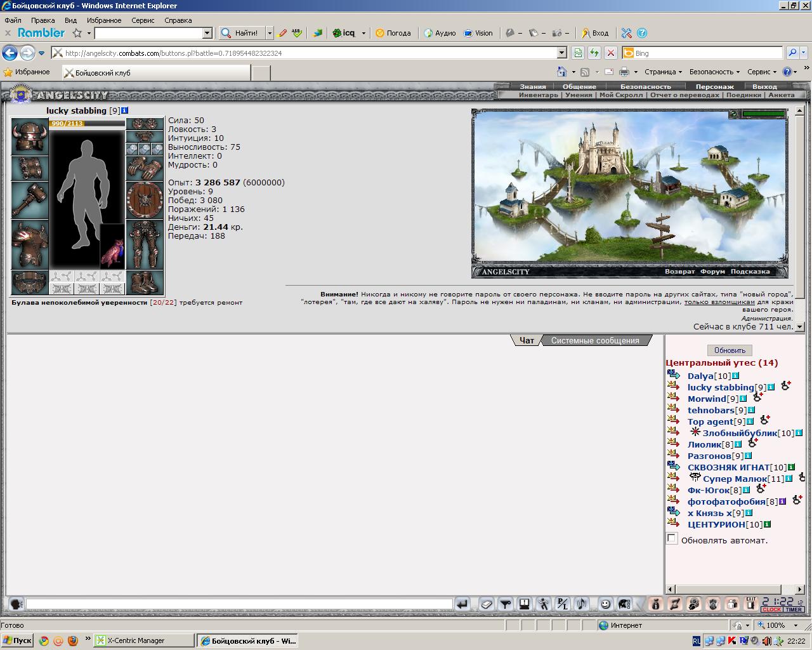812x650 pixels.
Task: Expand the Страница toolbar menu
Action: [663, 72]
